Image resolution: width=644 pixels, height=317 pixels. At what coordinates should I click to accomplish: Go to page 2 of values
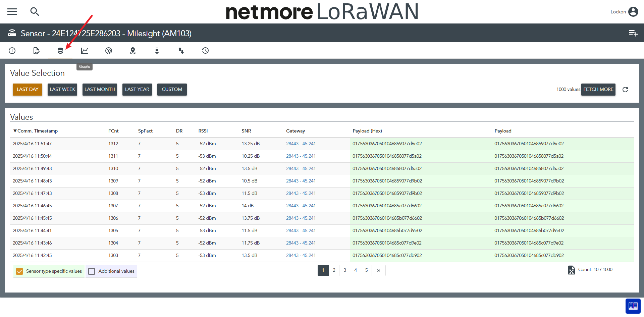pyautogui.click(x=334, y=270)
